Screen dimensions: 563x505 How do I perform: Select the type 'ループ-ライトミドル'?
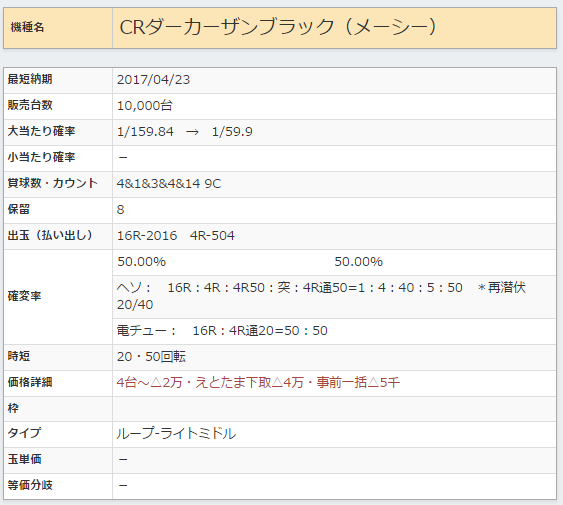point(176,434)
